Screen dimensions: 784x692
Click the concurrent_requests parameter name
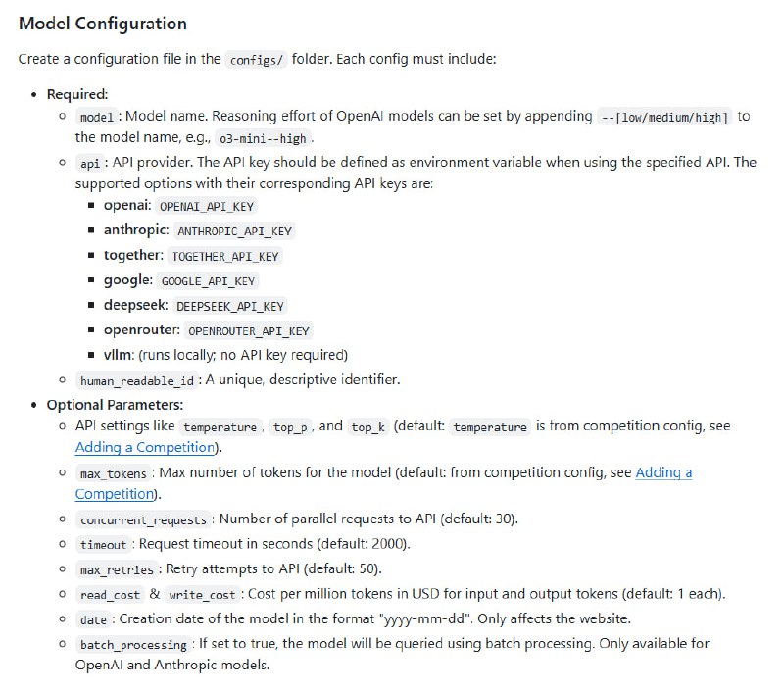[x=144, y=520]
